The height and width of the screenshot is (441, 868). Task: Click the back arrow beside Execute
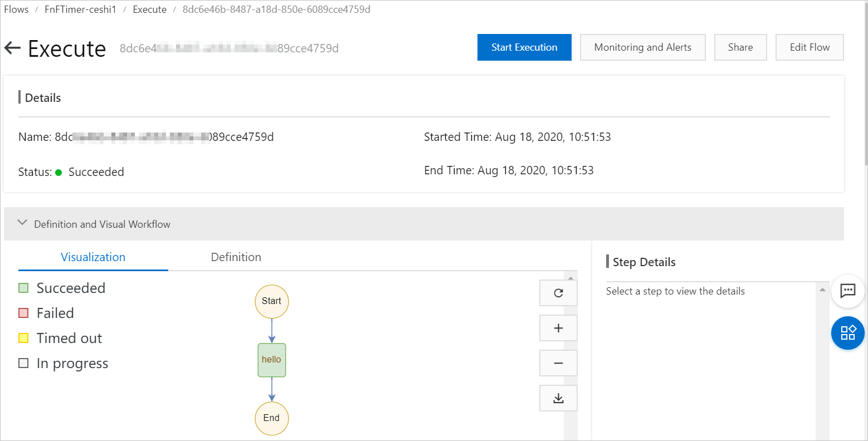12,48
